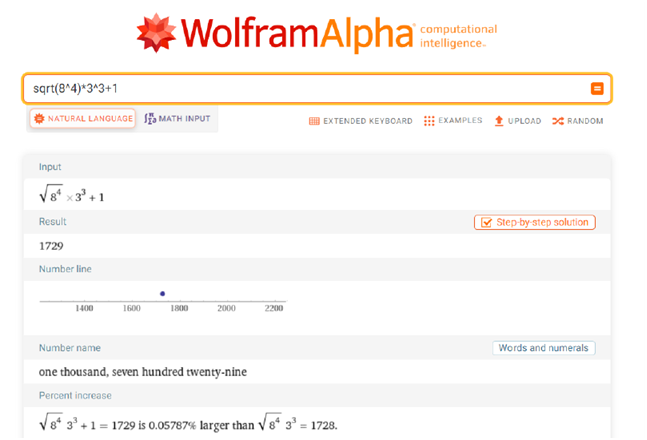Show the Step-by-step solution
The image size is (647, 440).
535,222
